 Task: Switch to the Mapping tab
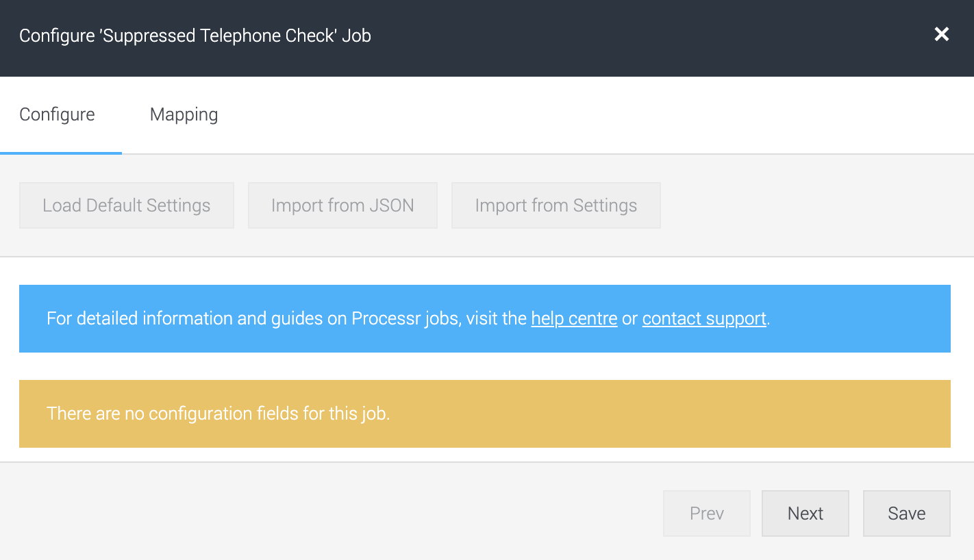(x=184, y=114)
